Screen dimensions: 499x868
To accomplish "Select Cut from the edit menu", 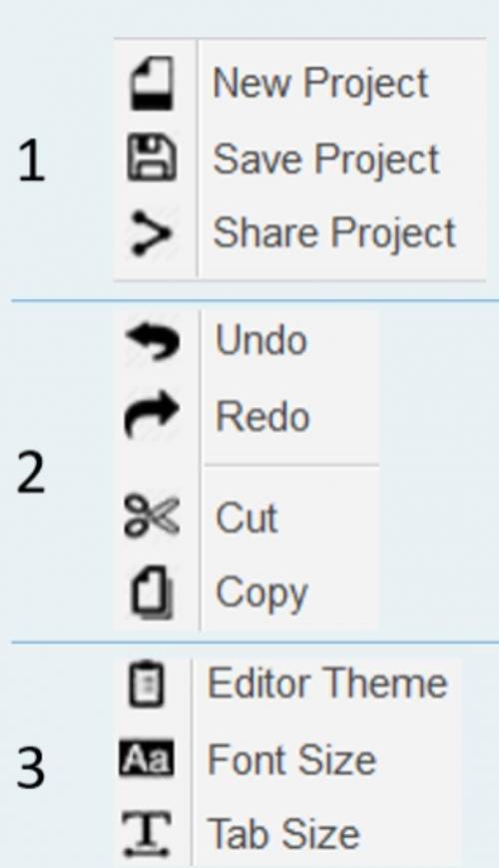I will pos(248,518).
